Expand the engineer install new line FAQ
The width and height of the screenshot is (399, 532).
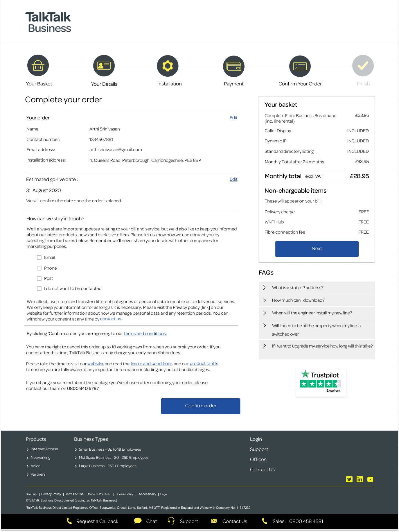click(x=312, y=313)
